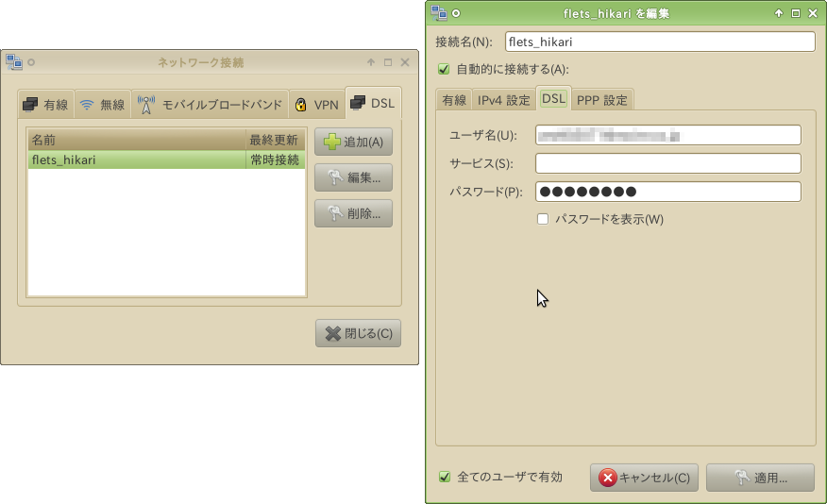827x504 pixels.
Task: Maximize the ネットワーク接続 window
Action: click(x=388, y=62)
